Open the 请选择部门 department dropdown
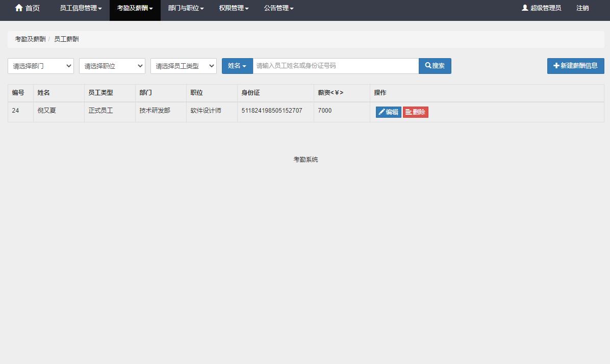This screenshot has width=610, height=364. click(x=40, y=66)
